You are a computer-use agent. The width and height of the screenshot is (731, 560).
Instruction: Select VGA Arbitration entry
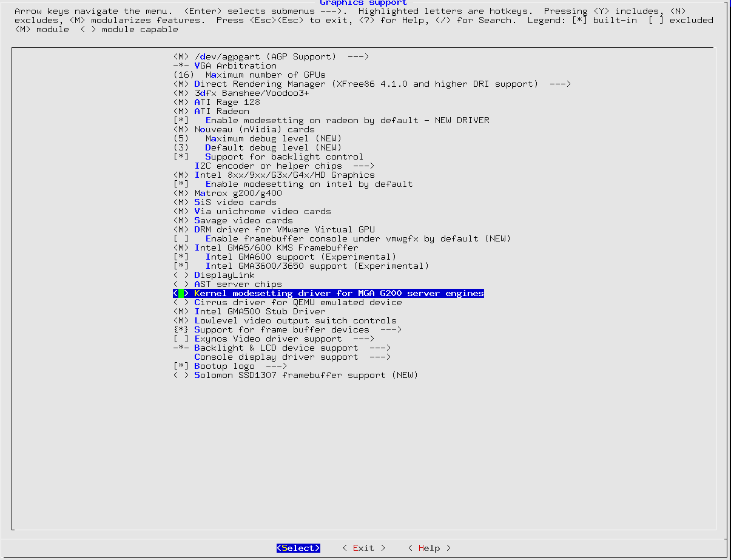pyautogui.click(x=224, y=66)
